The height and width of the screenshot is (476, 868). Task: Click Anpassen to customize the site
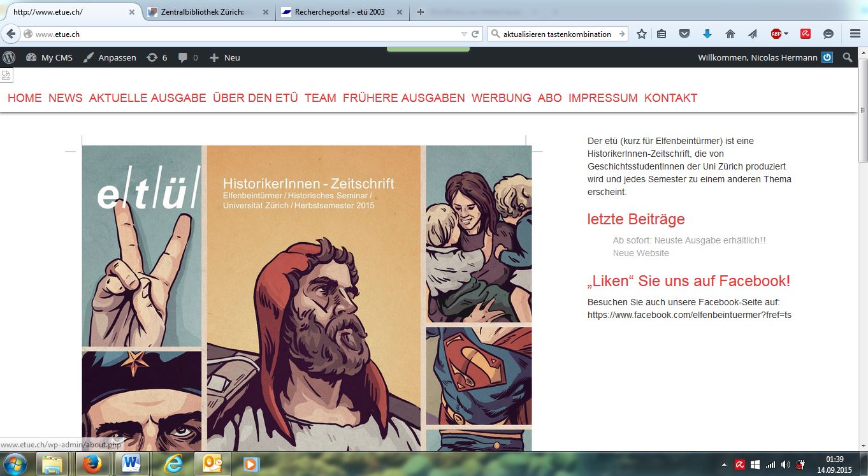click(110, 57)
